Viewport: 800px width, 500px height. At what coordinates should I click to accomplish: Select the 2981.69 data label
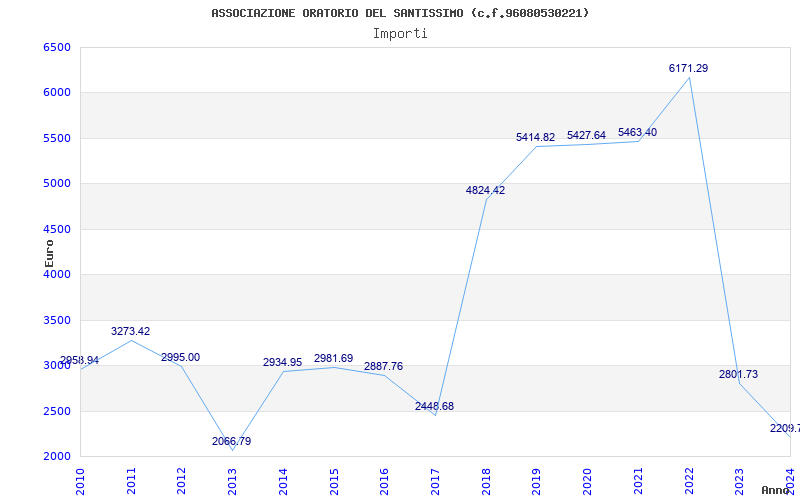(x=333, y=359)
